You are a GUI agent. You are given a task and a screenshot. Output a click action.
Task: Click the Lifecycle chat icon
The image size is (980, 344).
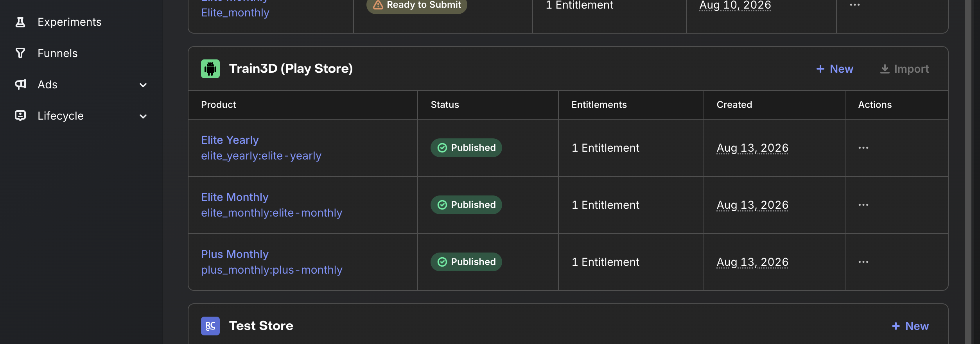pos(20,116)
